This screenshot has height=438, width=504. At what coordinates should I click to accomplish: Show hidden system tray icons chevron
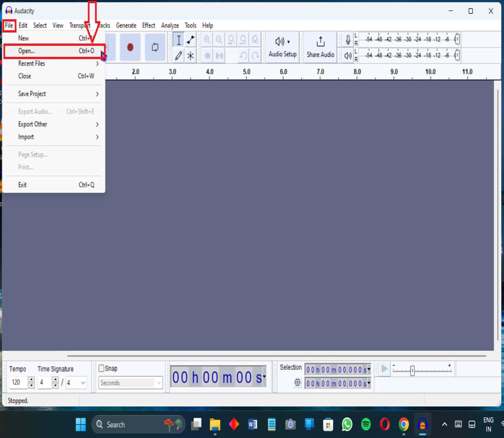pos(444,424)
